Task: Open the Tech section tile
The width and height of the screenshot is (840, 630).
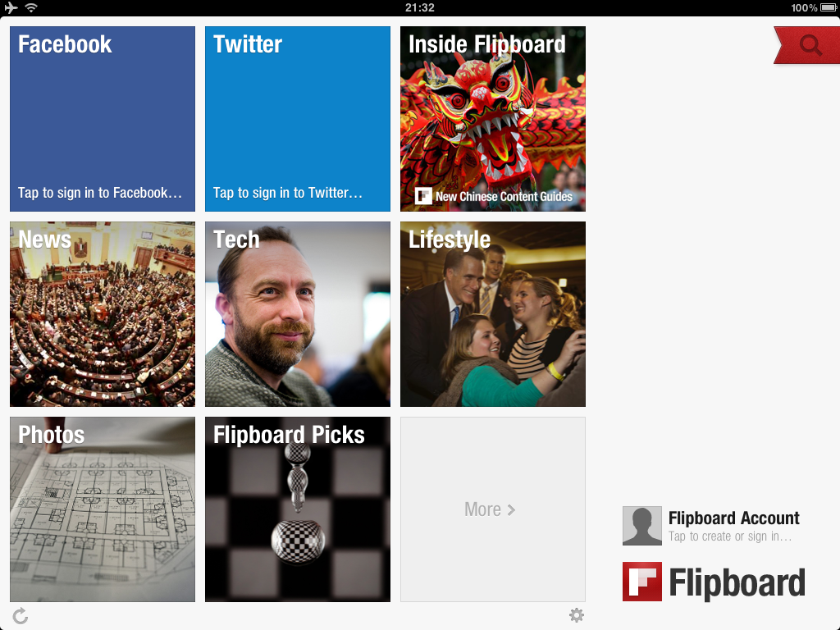Action: (298, 314)
